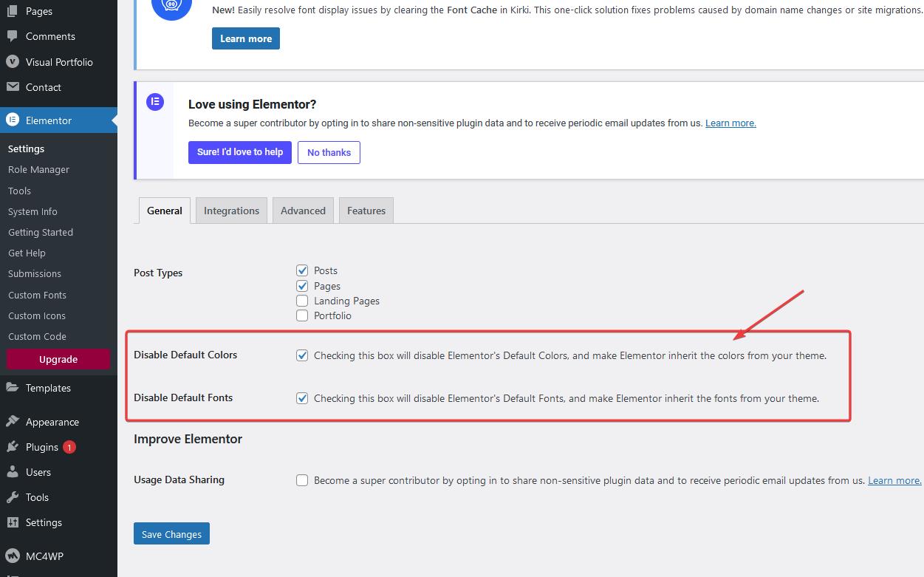Click the Disable Default Fonts label

coord(183,397)
